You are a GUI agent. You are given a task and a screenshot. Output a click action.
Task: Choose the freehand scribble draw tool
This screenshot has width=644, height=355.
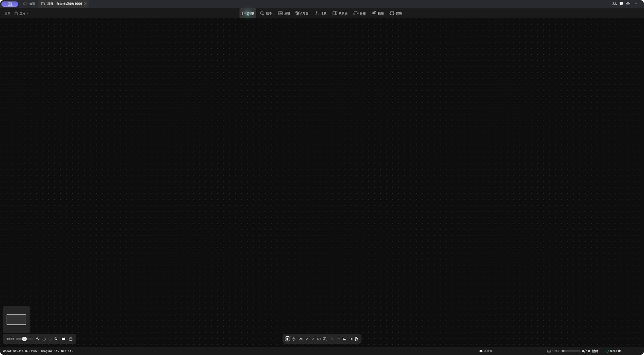(301, 339)
